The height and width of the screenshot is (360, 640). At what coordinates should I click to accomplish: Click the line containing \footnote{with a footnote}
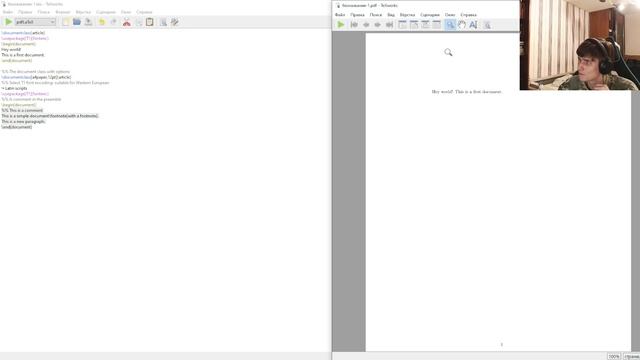click(x=50, y=116)
